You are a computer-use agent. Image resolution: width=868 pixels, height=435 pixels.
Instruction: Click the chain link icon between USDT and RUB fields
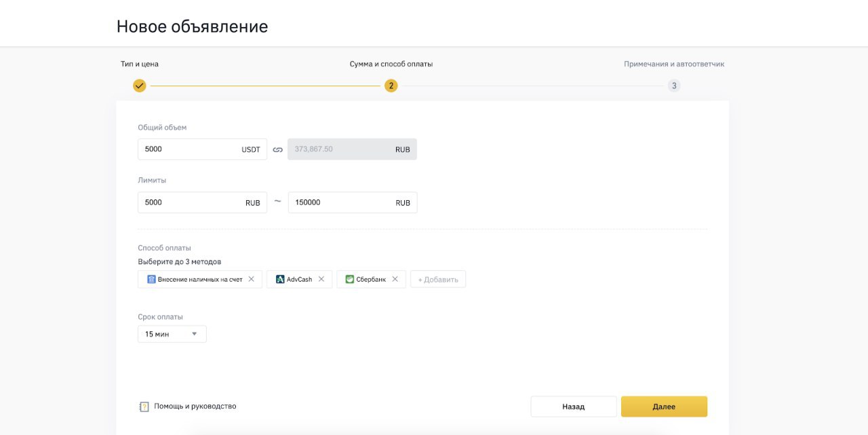pos(278,149)
